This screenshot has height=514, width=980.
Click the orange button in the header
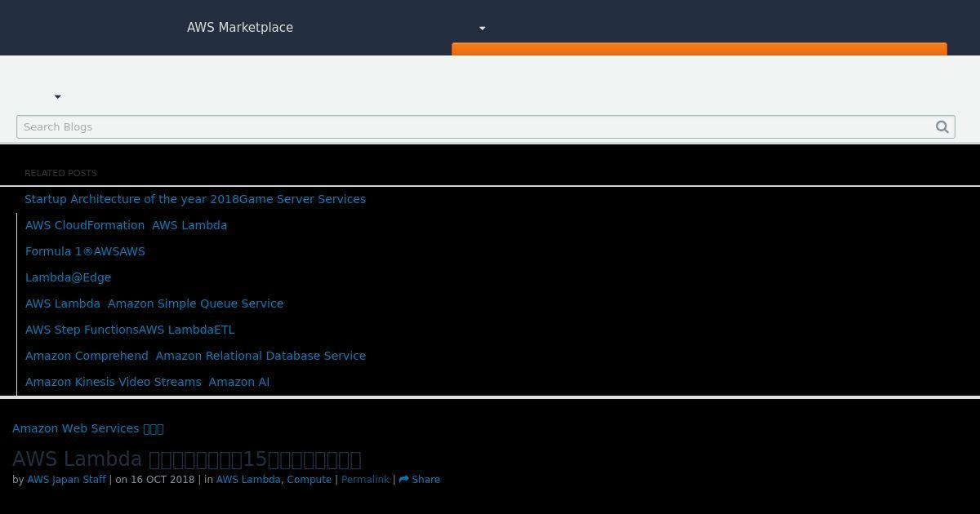tap(699, 49)
